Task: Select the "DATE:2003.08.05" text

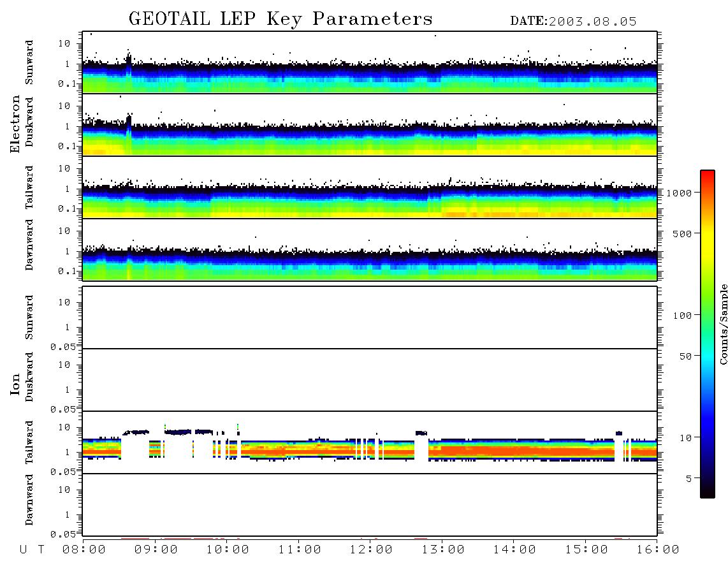Action: pyautogui.click(x=573, y=22)
